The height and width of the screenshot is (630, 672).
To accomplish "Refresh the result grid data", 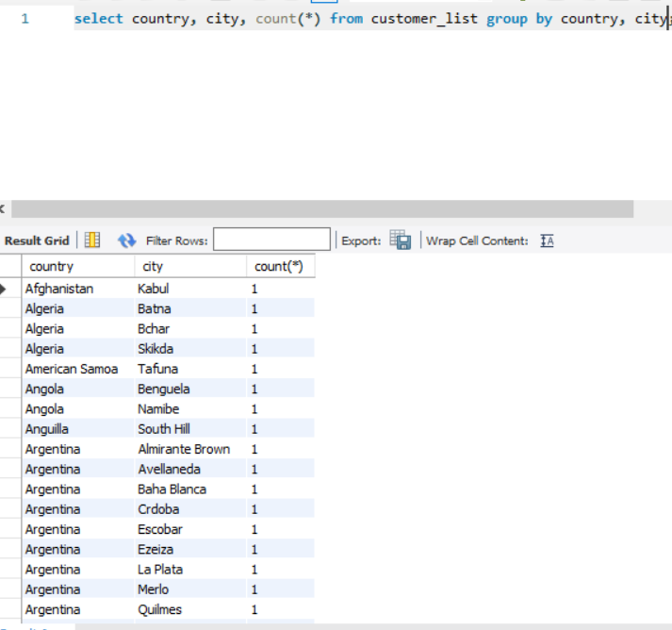I will click(127, 240).
